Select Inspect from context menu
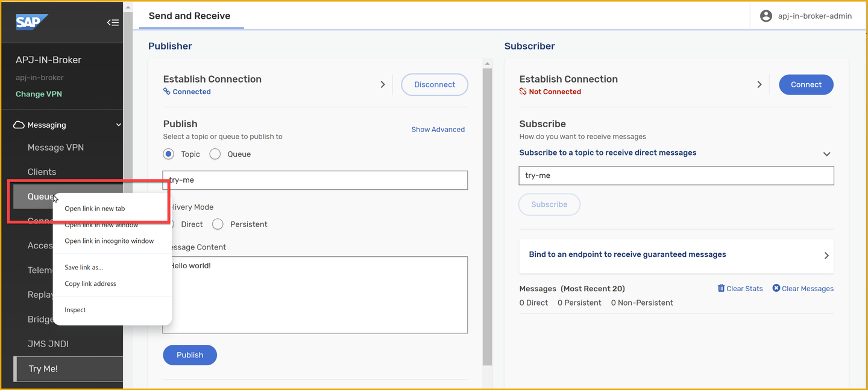The height and width of the screenshot is (390, 868). (75, 310)
